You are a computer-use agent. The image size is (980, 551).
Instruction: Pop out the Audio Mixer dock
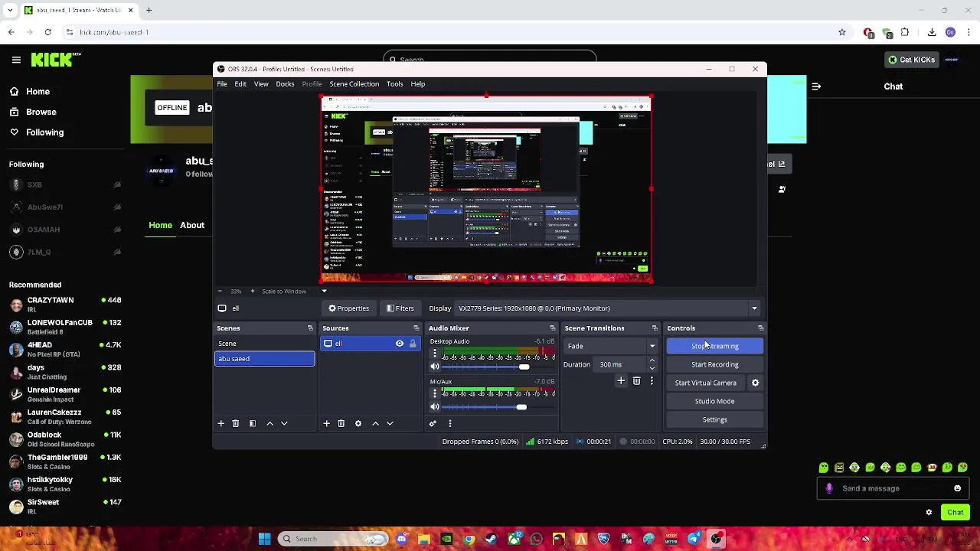coord(552,328)
